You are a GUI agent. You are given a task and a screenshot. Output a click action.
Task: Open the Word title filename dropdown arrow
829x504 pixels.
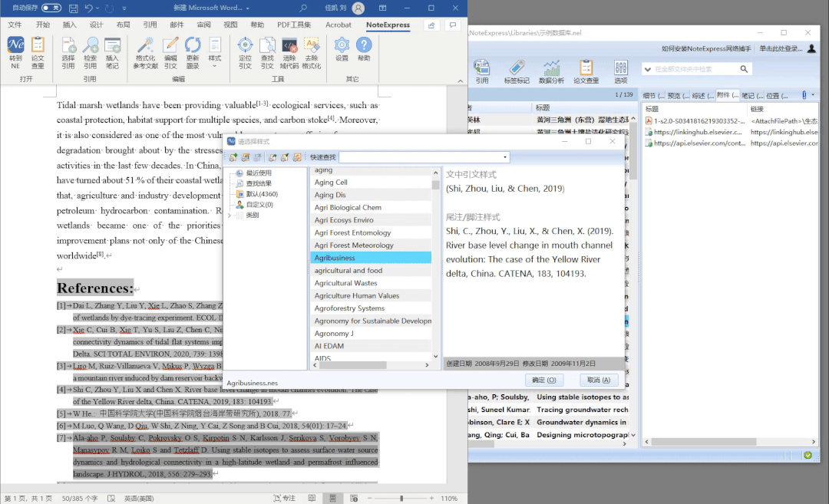point(247,8)
